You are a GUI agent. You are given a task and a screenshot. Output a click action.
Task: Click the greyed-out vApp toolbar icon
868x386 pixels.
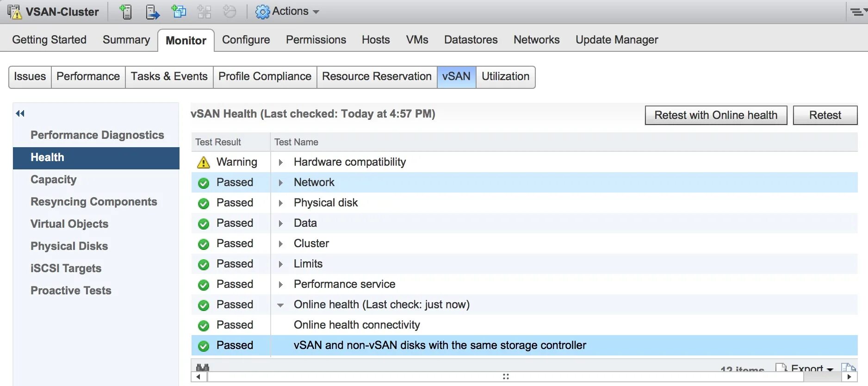tap(204, 12)
